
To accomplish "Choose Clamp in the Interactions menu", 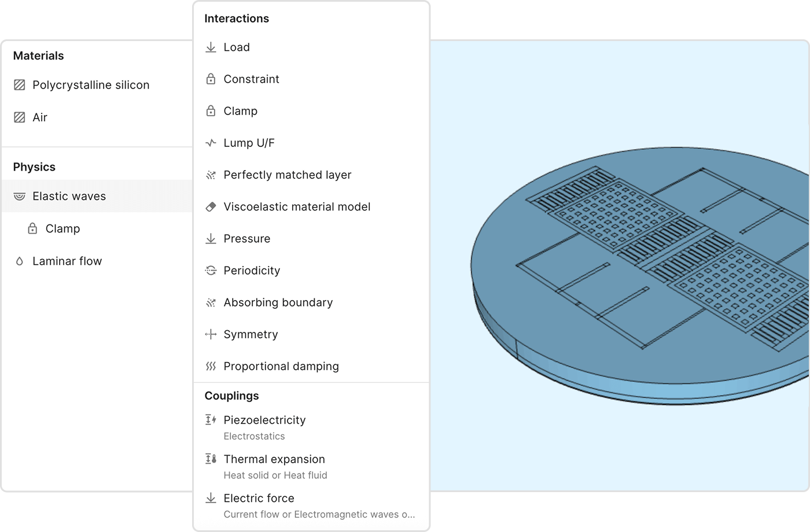I will coord(240,111).
